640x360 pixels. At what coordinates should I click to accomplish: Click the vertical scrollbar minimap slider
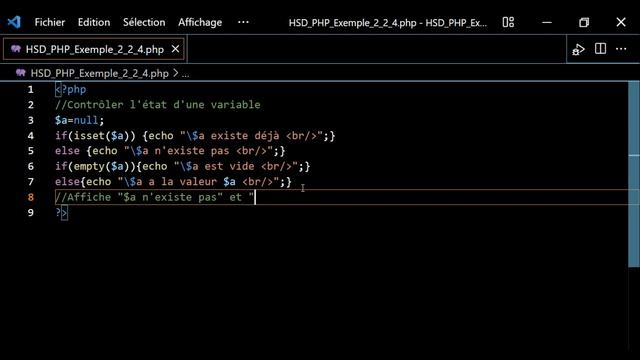click(x=633, y=174)
